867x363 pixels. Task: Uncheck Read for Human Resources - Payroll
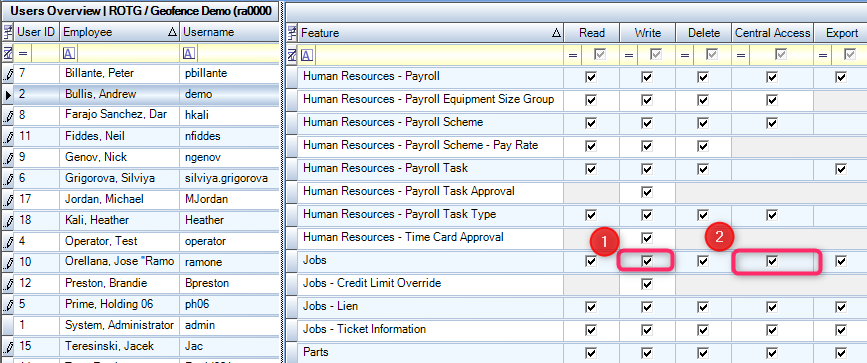click(x=591, y=77)
